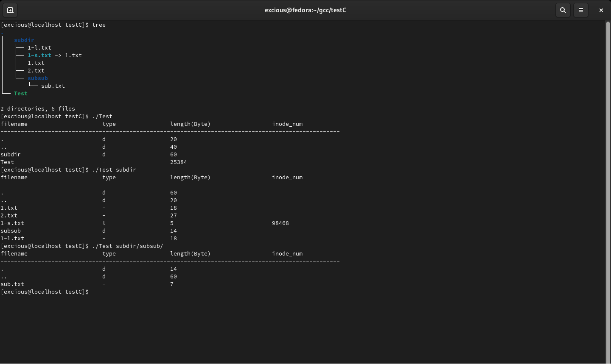This screenshot has width=611, height=364.
Task: Open the terminal search tool
Action: pyautogui.click(x=563, y=10)
